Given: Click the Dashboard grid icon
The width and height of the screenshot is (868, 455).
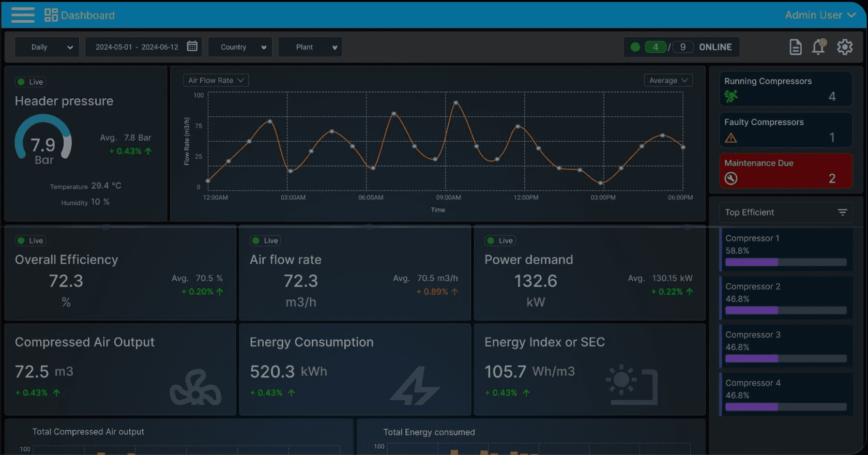Looking at the screenshot, I should coord(51,15).
